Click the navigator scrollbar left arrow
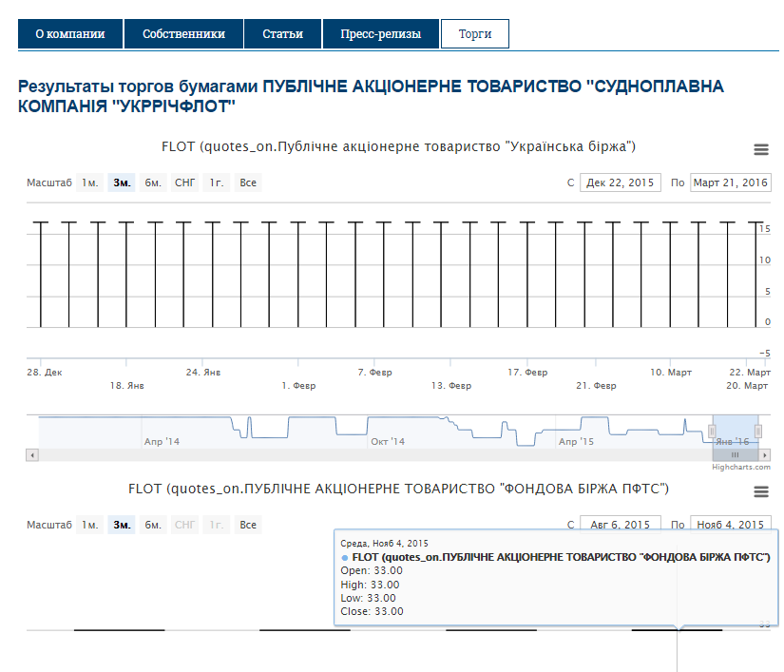Viewport: 784px width, 672px height. click(x=32, y=455)
